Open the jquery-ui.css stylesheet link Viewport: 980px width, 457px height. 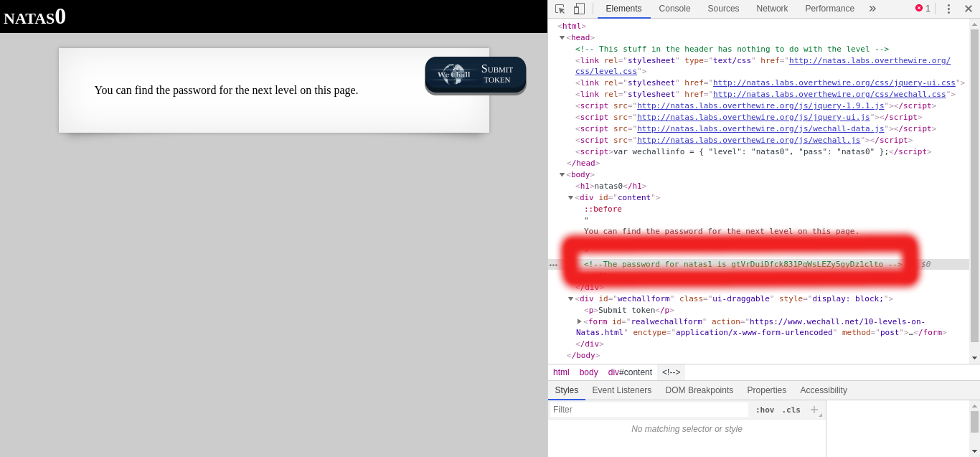click(x=834, y=83)
